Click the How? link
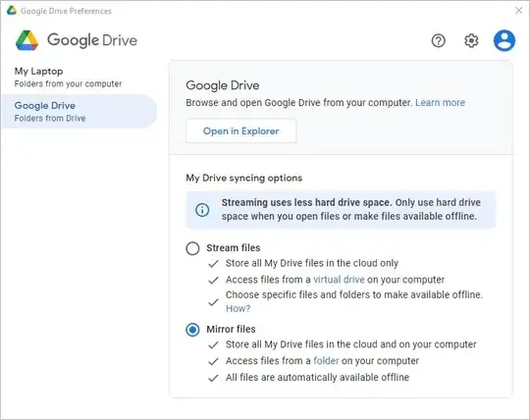 click(x=238, y=308)
